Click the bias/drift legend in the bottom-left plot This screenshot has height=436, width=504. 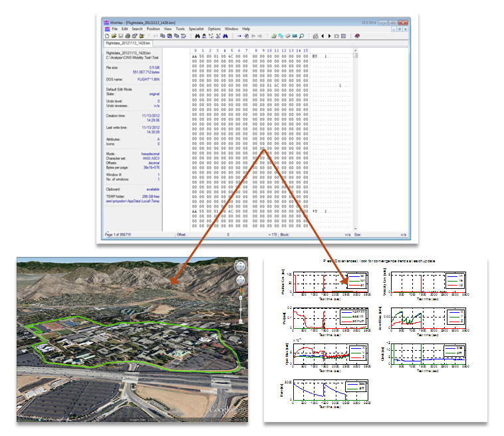[356, 386]
